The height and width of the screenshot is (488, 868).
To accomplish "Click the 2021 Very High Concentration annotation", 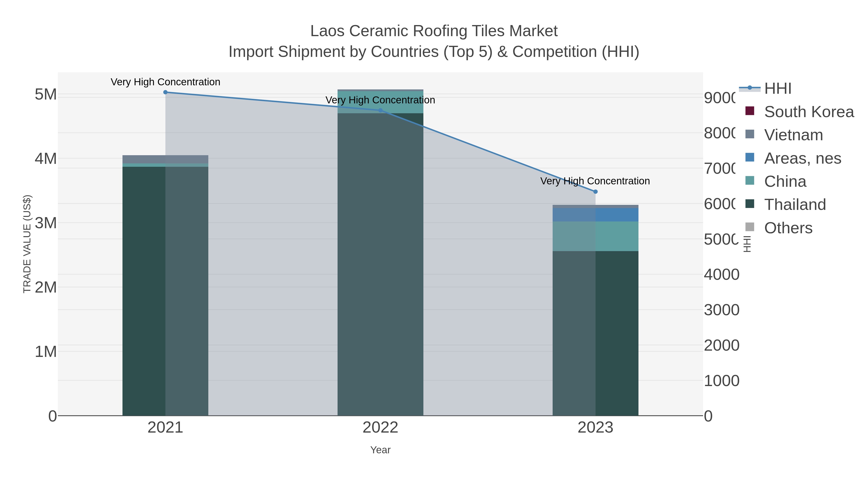I will 165,82.
